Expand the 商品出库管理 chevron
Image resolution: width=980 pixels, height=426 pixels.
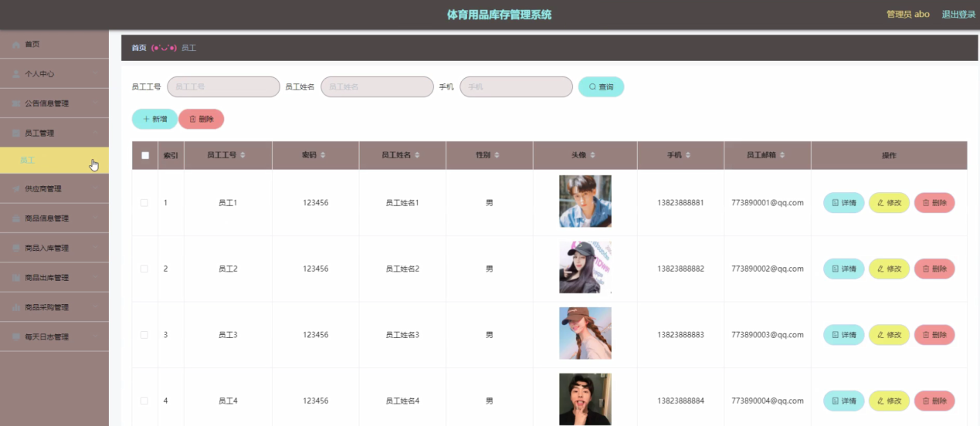point(94,277)
